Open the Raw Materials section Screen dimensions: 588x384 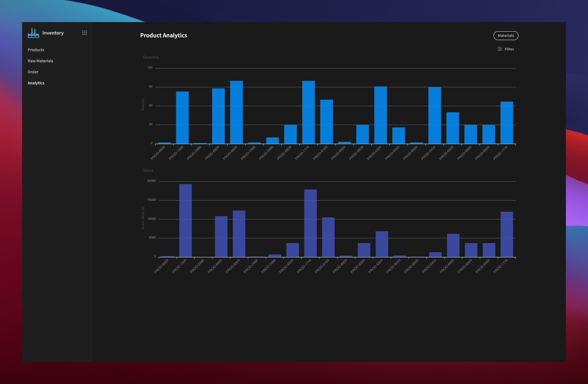coord(41,61)
